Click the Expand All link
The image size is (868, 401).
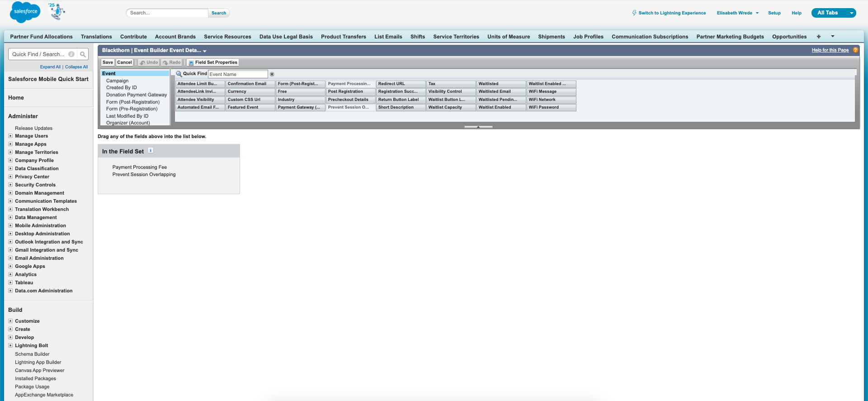click(50, 67)
